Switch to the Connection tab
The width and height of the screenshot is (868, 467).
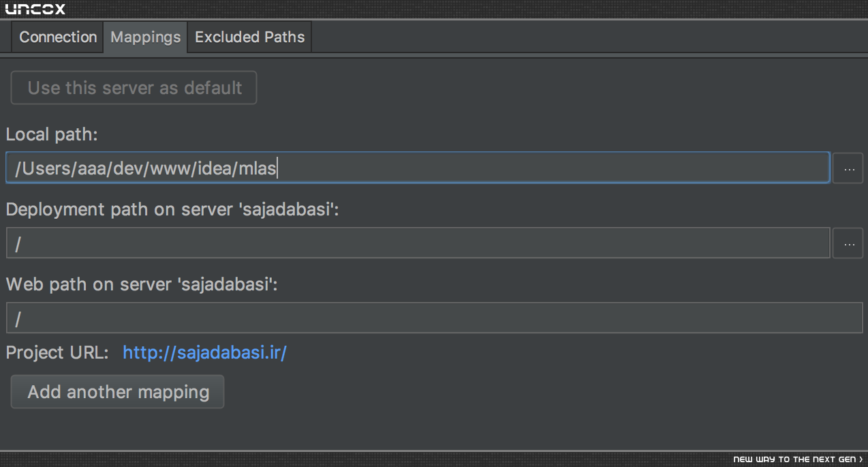pyautogui.click(x=58, y=37)
